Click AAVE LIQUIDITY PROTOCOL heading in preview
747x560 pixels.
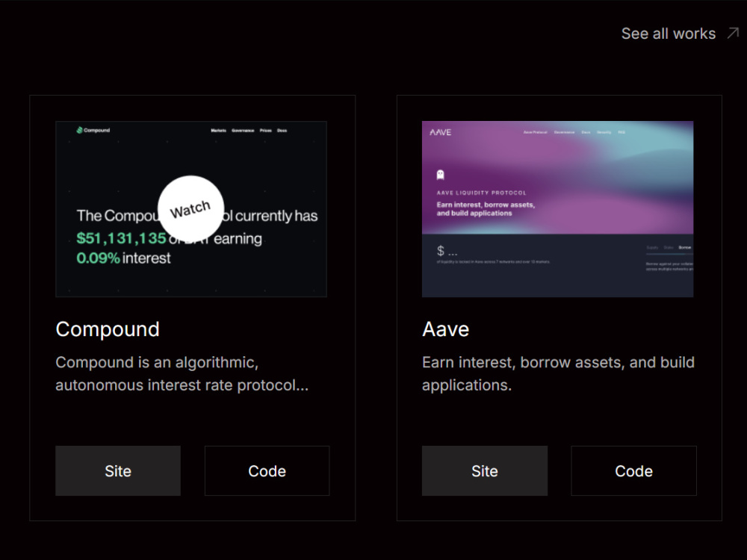click(x=481, y=193)
